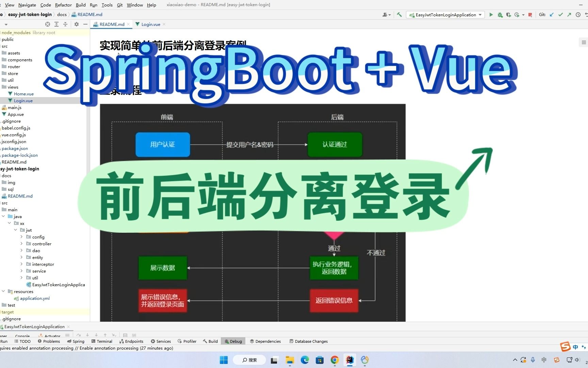Expand the config package

tap(22, 237)
